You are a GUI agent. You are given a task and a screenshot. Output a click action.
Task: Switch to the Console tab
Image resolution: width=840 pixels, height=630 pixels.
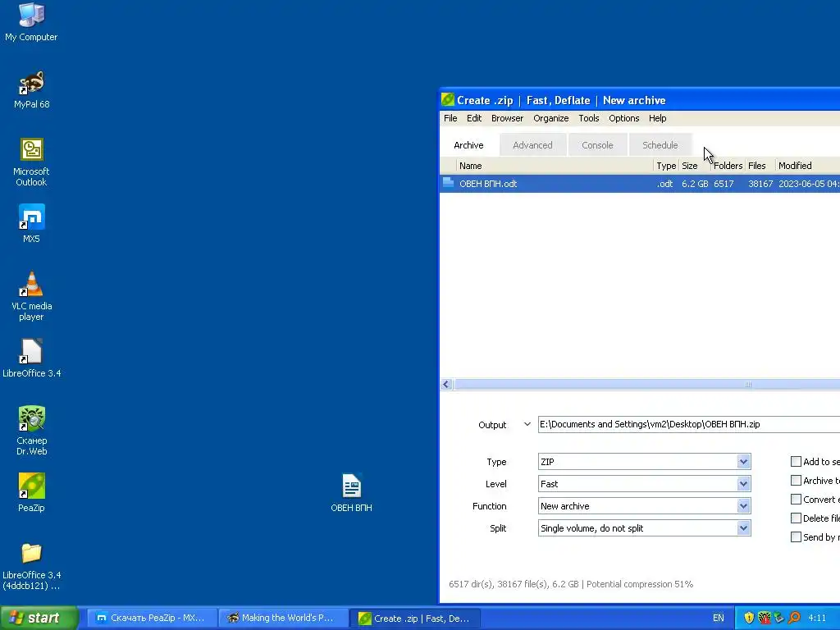pos(597,145)
